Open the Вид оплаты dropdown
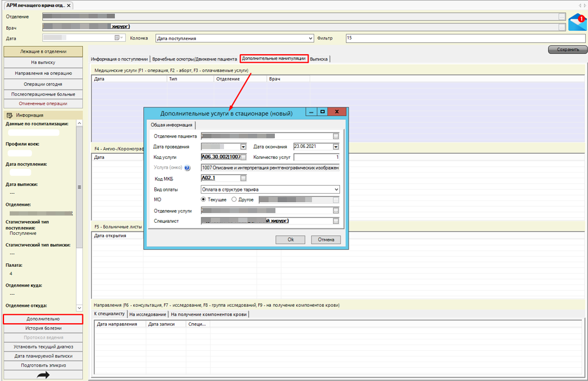The image size is (588, 381). click(270, 190)
